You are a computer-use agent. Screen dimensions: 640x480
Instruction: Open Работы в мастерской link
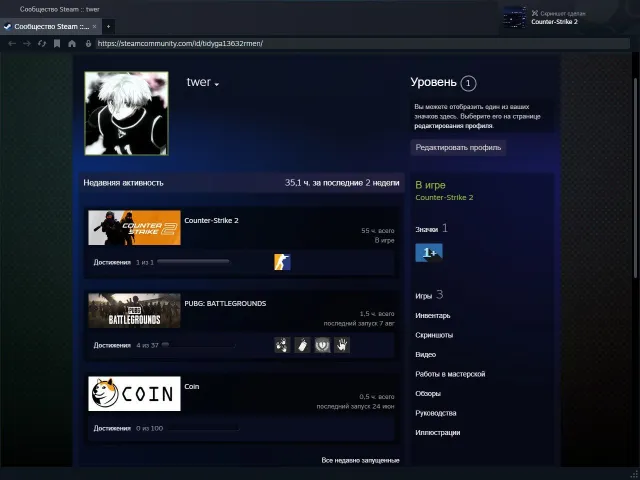[450, 374]
